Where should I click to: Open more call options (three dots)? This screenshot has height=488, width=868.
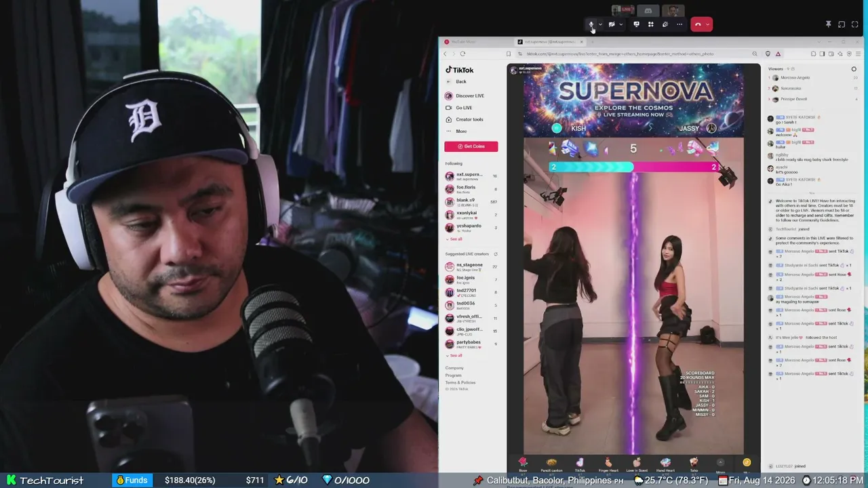click(679, 24)
